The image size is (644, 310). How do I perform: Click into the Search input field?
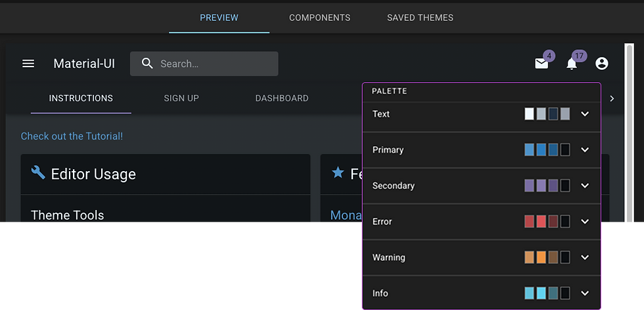[214, 64]
